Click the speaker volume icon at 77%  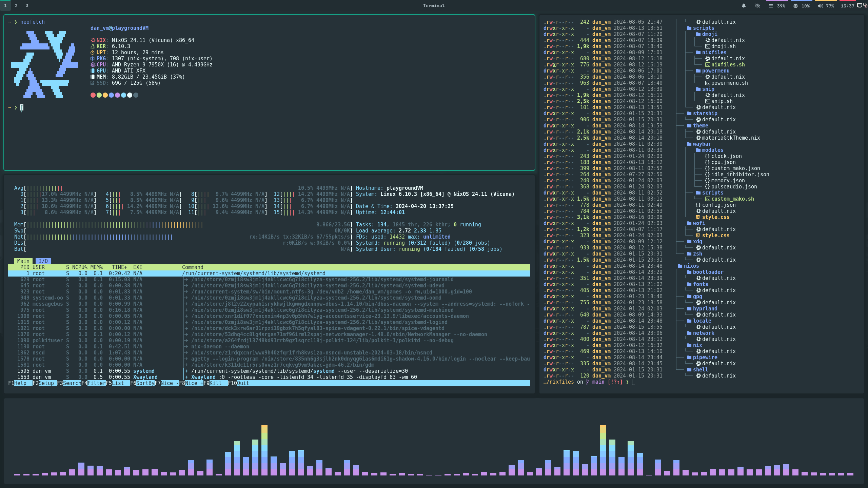tap(820, 6)
